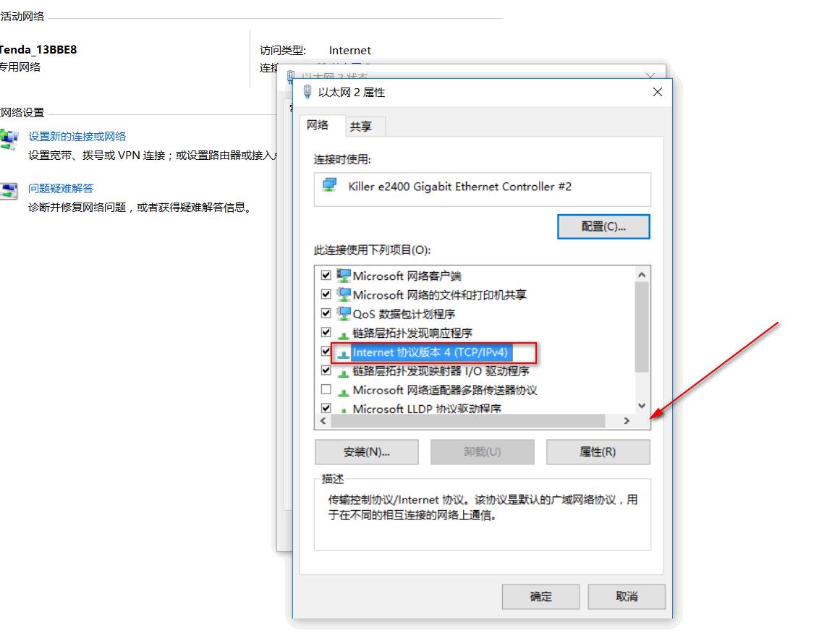The height and width of the screenshot is (633, 840).
Task: Click the 文件和打印机共享 item icon
Action: click(x=344, y=294)
